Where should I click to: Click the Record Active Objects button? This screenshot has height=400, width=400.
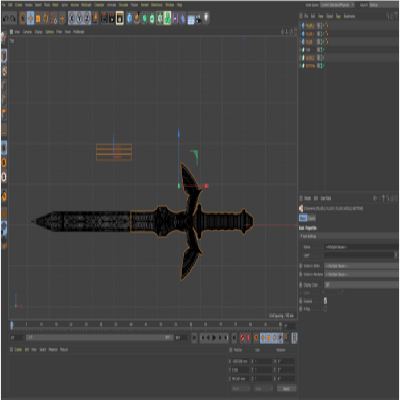242,338
